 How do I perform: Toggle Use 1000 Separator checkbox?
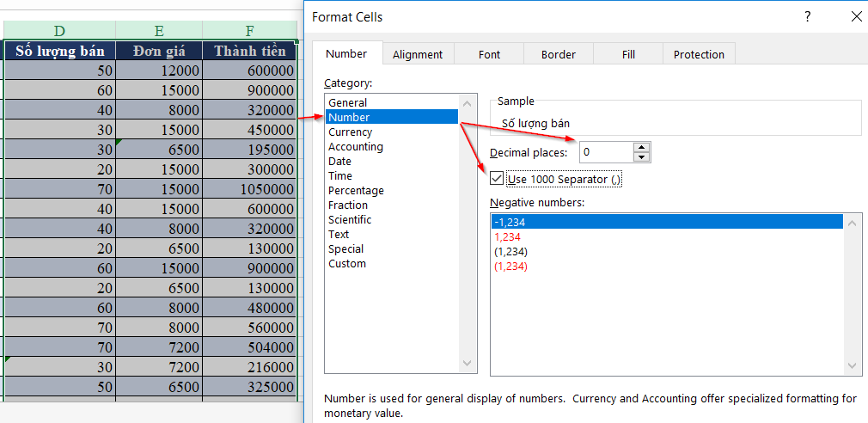click(497, 179)
